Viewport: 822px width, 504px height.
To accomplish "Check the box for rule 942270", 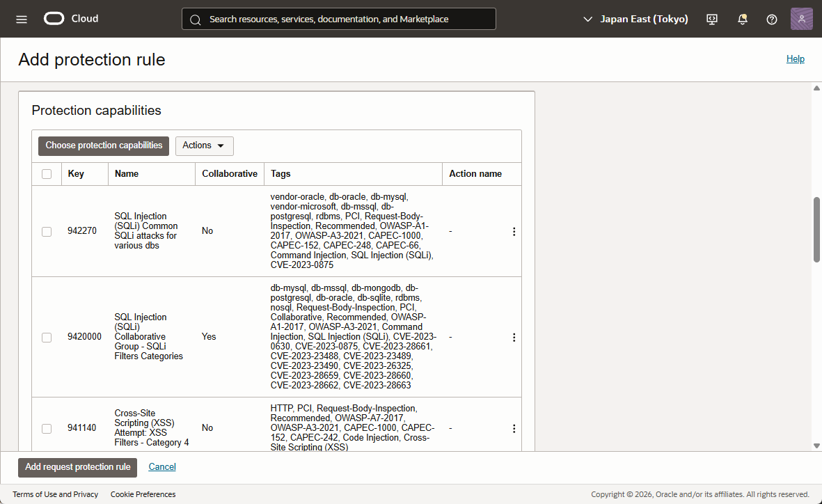I will pos(47,232).
